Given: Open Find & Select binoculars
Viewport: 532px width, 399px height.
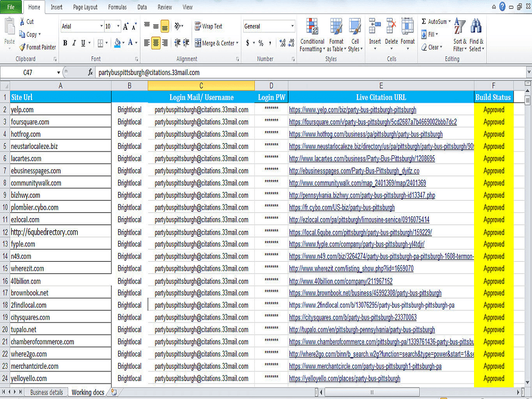Looking at the screenshot, I should (x=476, y=35).
